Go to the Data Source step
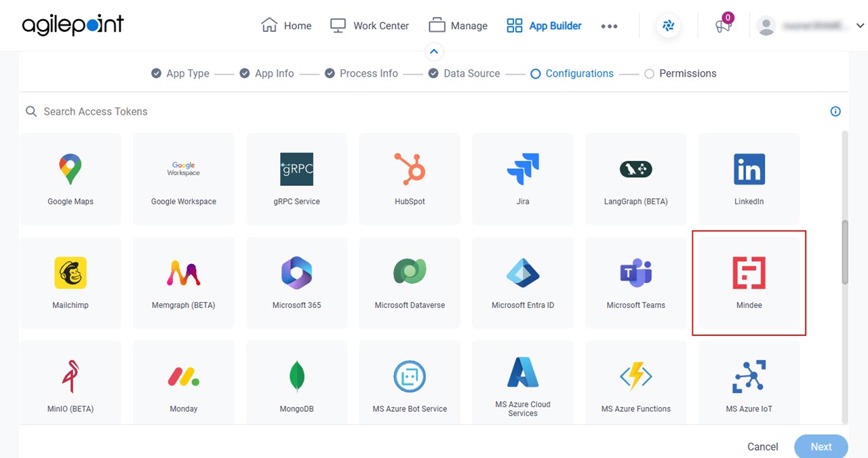The height and width of the screenshot is (458, 868). 464,73
